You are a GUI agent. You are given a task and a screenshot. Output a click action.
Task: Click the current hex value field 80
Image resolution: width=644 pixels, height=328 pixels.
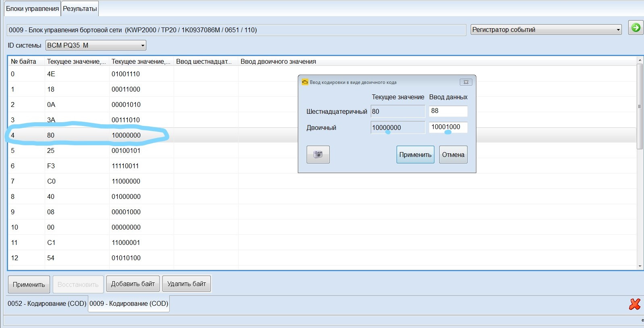[398, 111]
